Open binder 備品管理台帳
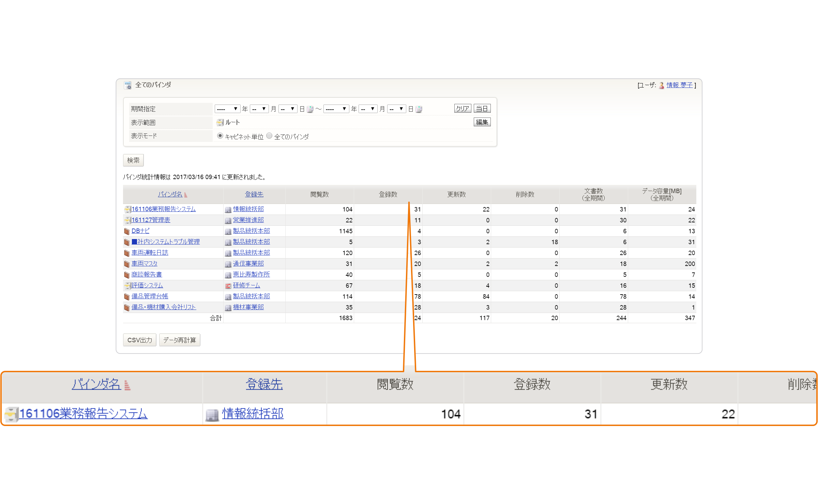Image resolution: width=818 pixels, height=504 pixels. (150, 296)
